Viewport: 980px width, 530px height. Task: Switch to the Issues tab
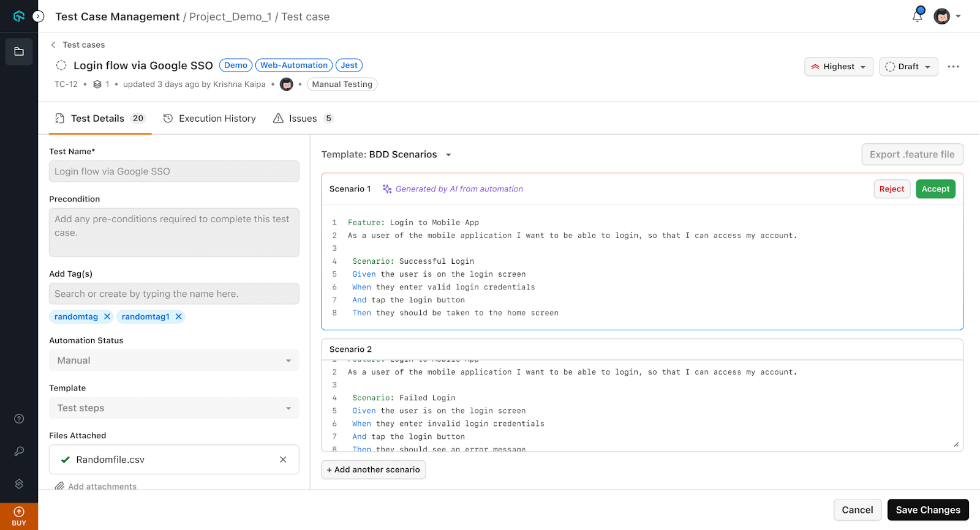[303, 119]
